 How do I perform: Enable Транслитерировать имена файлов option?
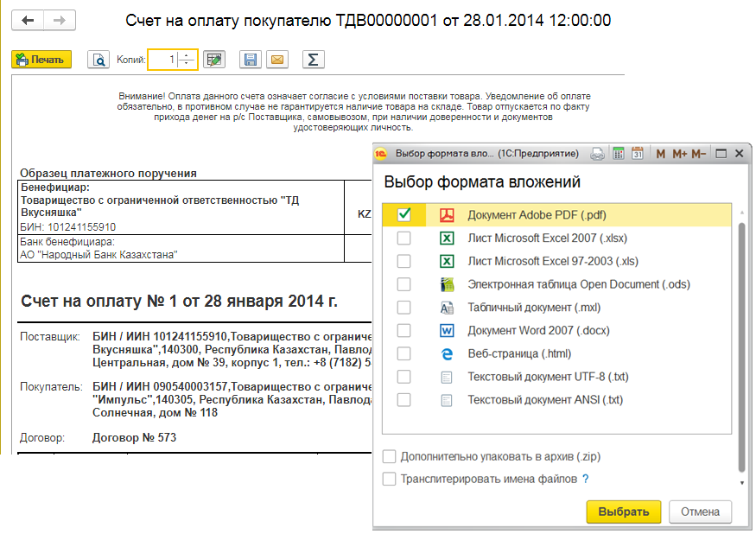pos(389,479)
